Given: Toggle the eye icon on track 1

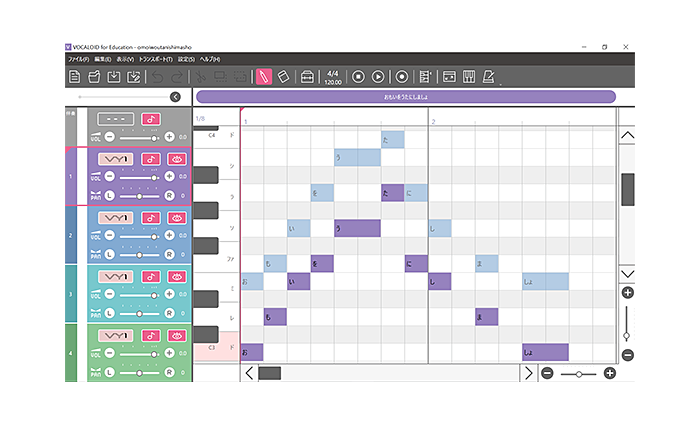Looking at the screenshot, I should coord(177,158).
